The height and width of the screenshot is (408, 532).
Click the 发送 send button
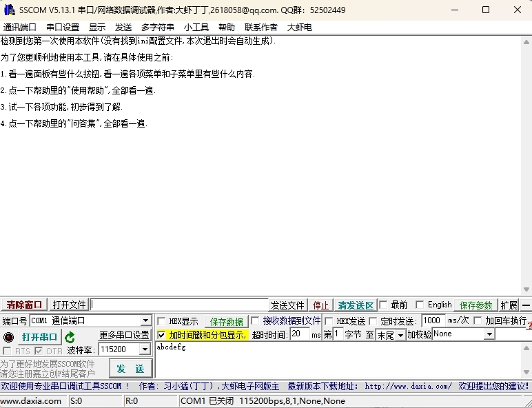tap(131, 369)
